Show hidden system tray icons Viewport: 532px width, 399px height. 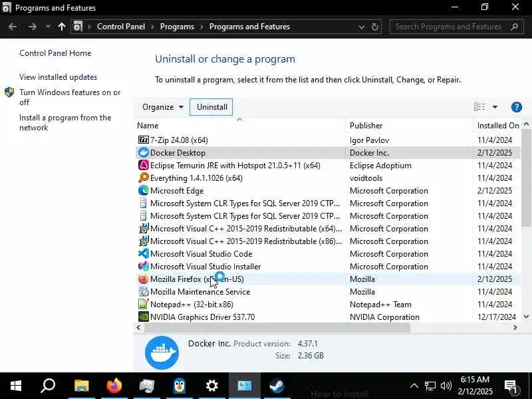[414, 386]
